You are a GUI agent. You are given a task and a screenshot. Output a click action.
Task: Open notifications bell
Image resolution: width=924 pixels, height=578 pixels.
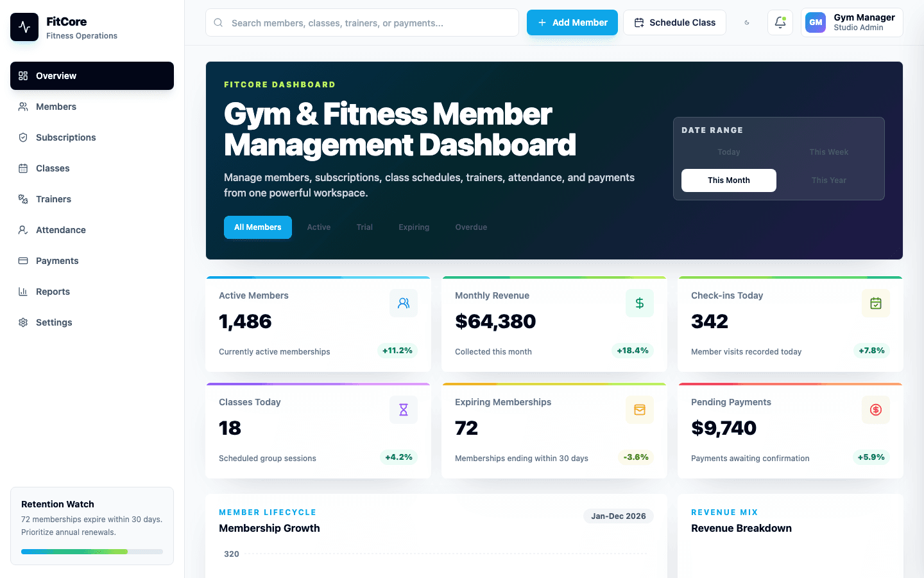(780, 22)
